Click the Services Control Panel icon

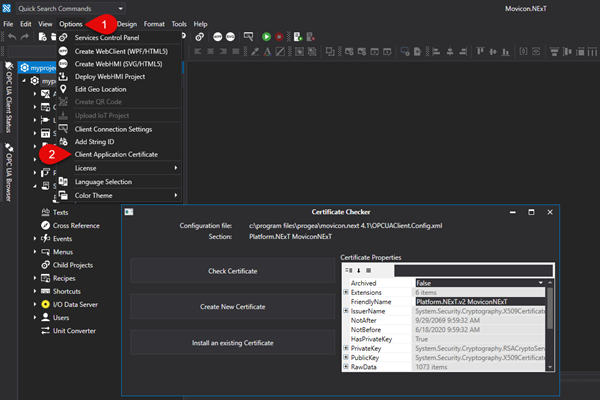tap(63, 37)
